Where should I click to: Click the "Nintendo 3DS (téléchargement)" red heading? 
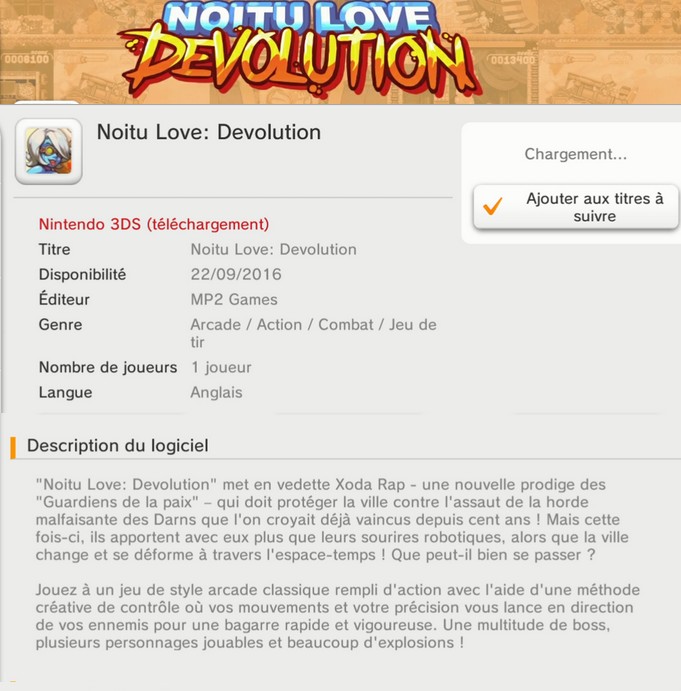[x=154, y=224]
